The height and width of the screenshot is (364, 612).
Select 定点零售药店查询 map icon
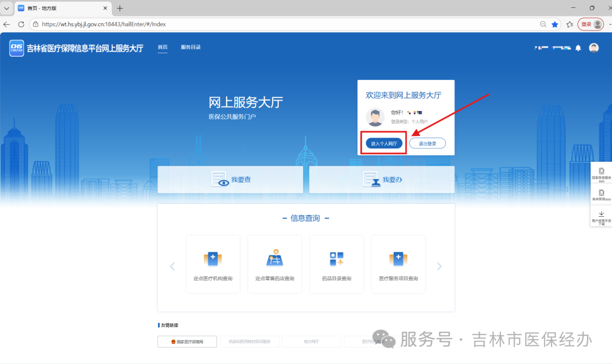[x=274, y=264]
